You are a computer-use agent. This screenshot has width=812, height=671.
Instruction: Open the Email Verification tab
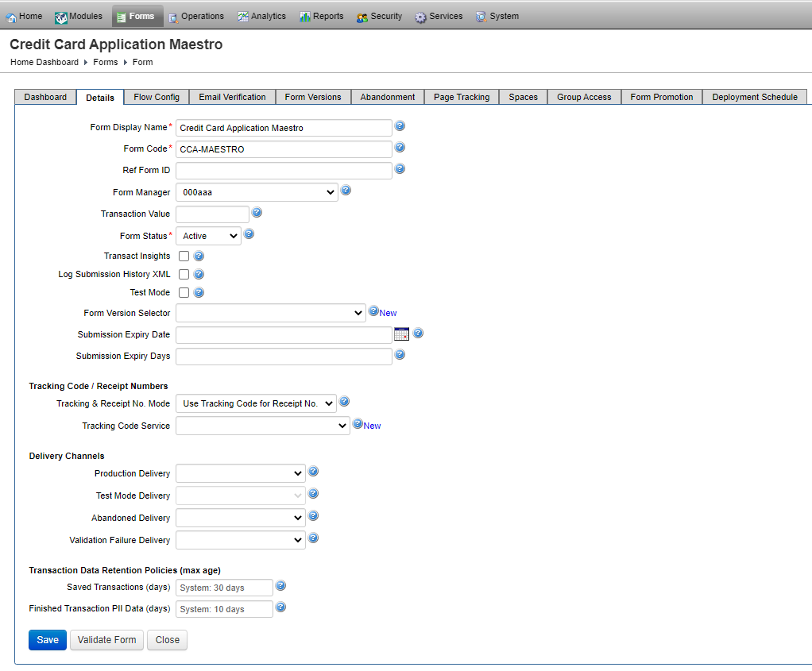(x=232, y=97)
